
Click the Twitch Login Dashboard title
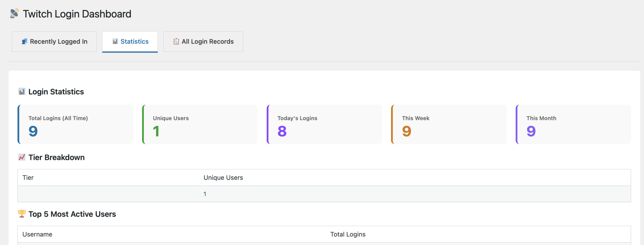pyautogui.click(x=77, y=14)
